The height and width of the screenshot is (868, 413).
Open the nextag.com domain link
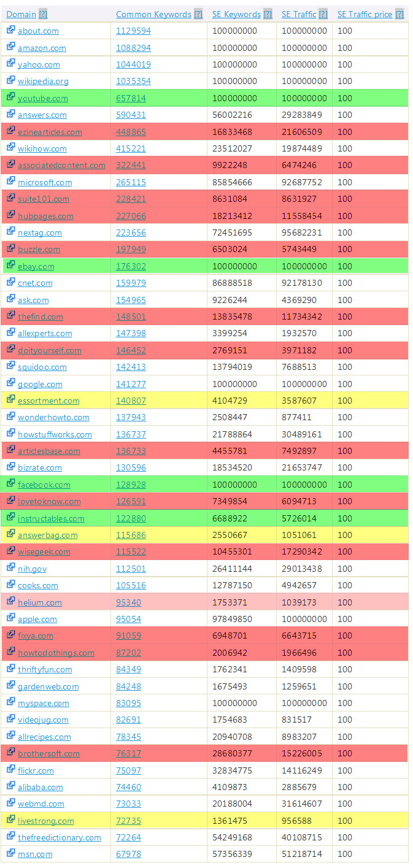coord(40,232)
